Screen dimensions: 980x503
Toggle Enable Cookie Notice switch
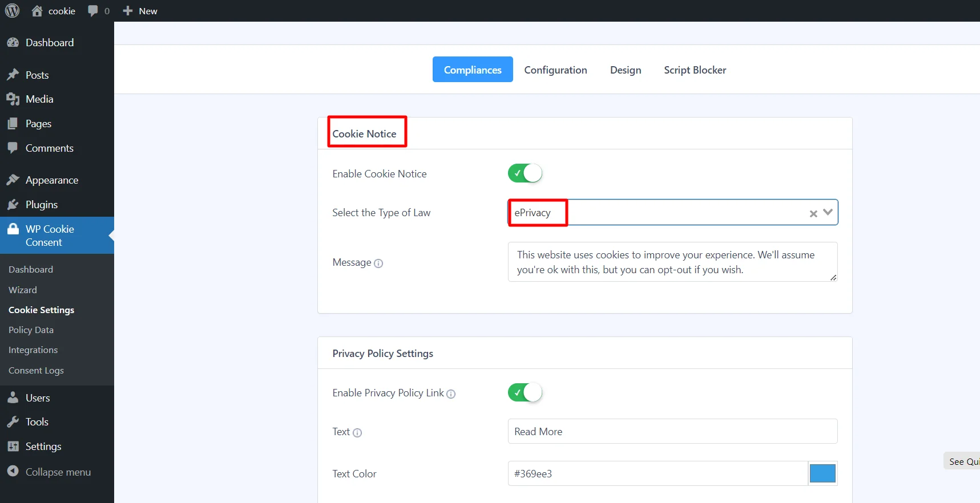click(x=525, y=173)
